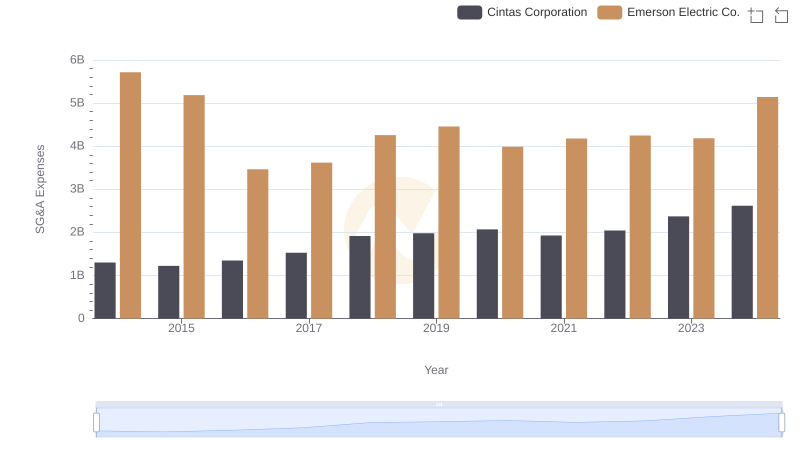Select Emerson bar for 2021
800x461 pixels.
point(577,228)
